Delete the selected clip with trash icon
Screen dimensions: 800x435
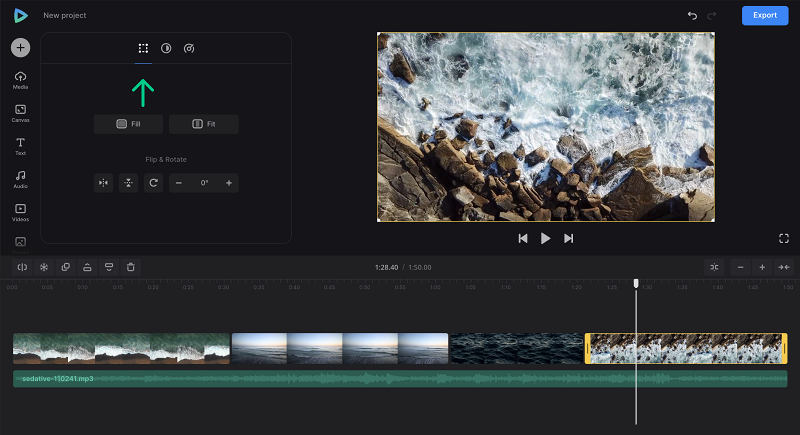point(131,267)
